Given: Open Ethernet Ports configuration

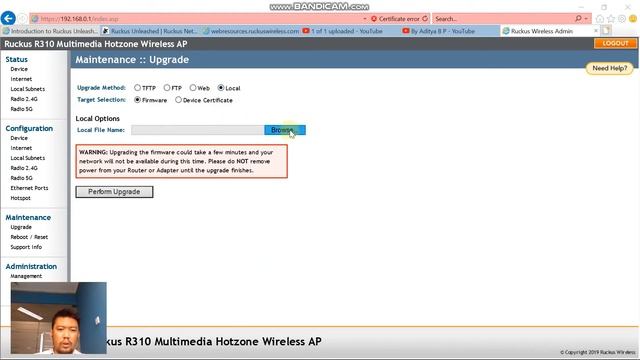Looking at the screenshot, I should pyautogui.click(x=29, y=188).
